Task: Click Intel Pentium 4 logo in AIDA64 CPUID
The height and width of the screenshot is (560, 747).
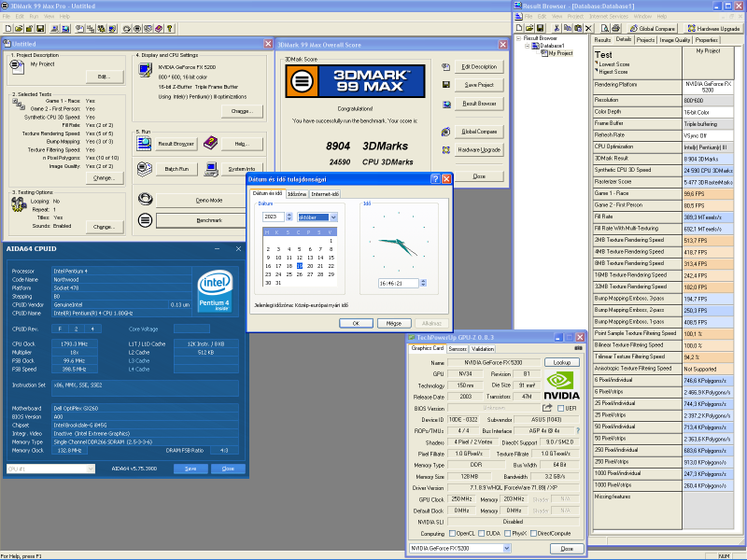Action: tap(215, 290)
